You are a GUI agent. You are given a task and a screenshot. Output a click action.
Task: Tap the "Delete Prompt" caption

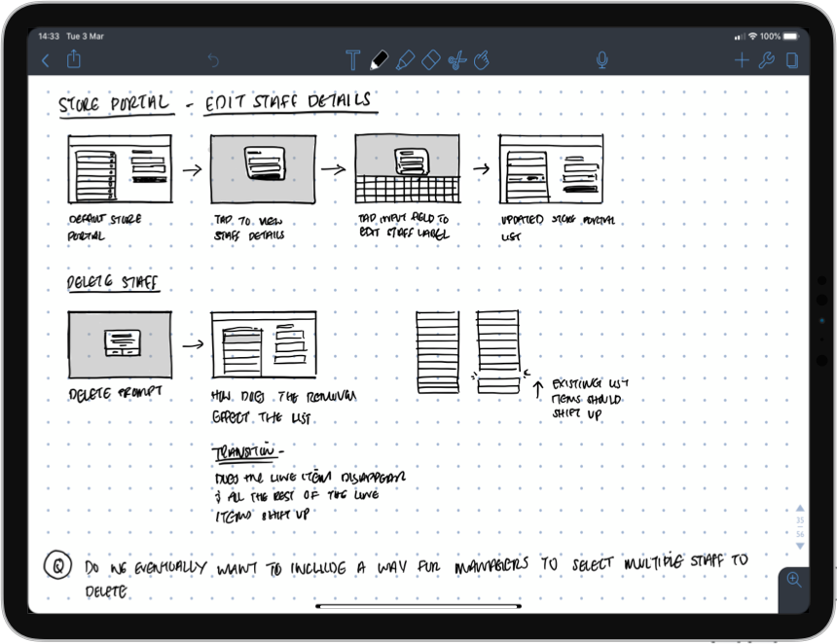[x=115, y=393]
